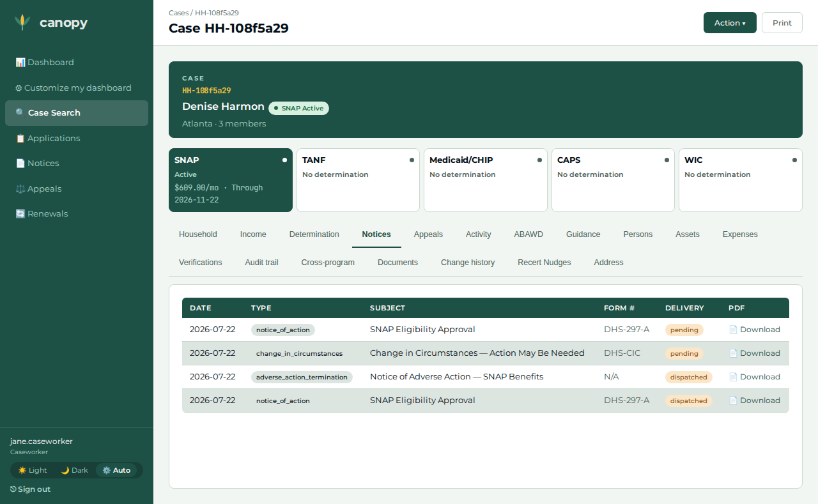Select the Medicaid/CHIP program card

(x=486, y=180)
